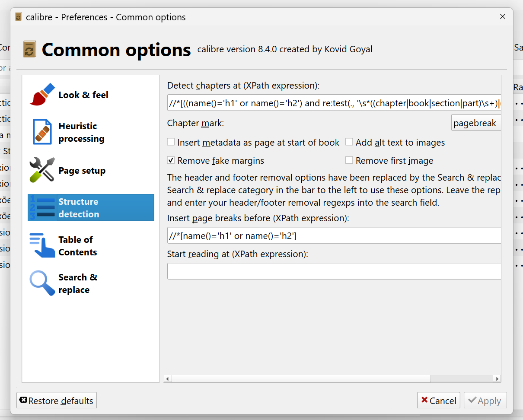Click the small calibre icon in the title bar
The height and width of the screenshot is (420, 523).
click(x=19, y=17)
